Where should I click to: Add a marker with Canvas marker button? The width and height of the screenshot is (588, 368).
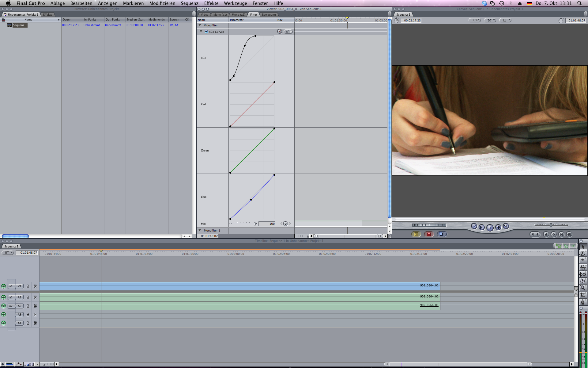tap(546, 234)
